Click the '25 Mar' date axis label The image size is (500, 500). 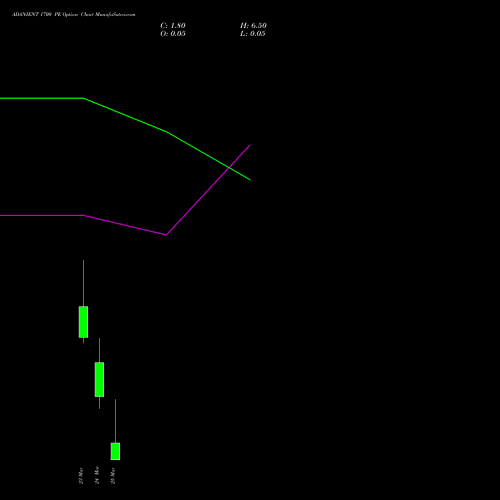(x=113, y=476)
